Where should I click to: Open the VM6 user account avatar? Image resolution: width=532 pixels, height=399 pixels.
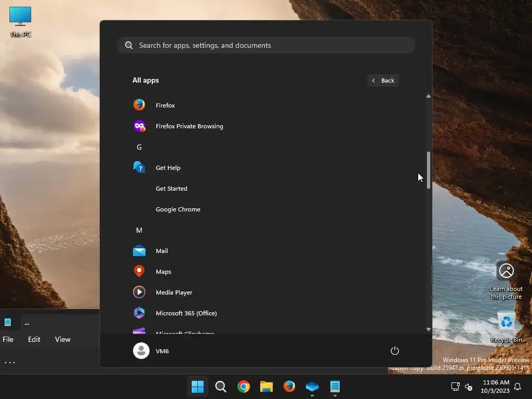tap(141, 351)
